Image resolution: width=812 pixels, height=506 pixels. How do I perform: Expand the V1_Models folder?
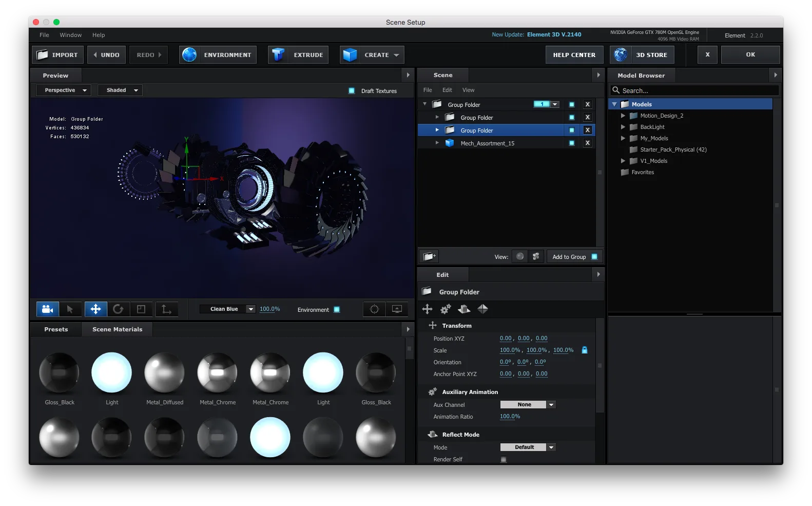pos(623,161)
